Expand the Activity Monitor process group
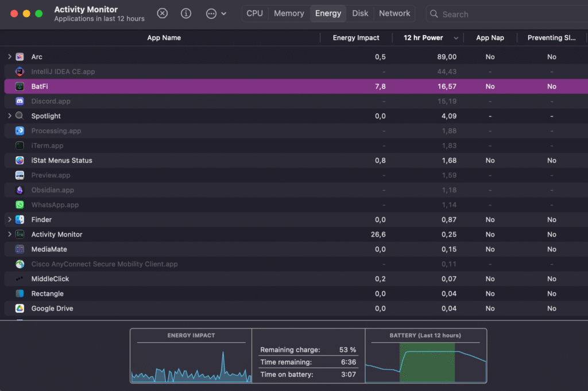 point(9,234)
